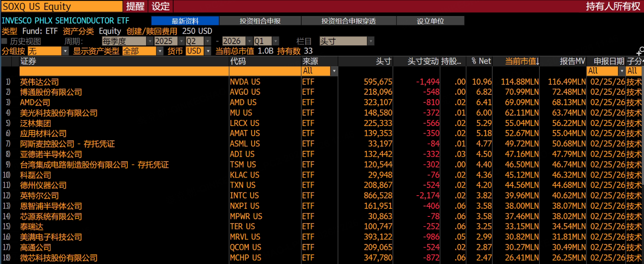Click the orange 代码 filter field
This screenshot has height=264, width=644.
[265, 71]
